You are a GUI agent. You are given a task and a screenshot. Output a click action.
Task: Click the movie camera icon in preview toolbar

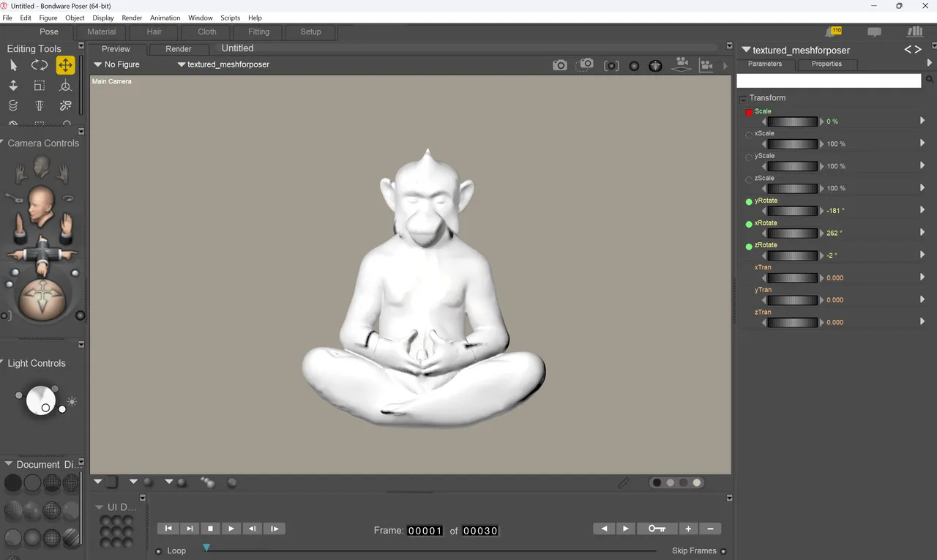coord(682,64)
